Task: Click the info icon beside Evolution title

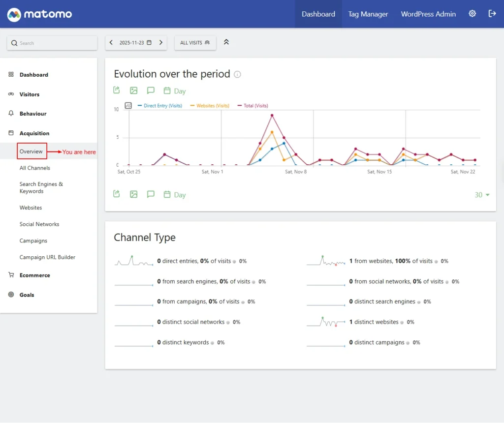Action: click(237, 75)
